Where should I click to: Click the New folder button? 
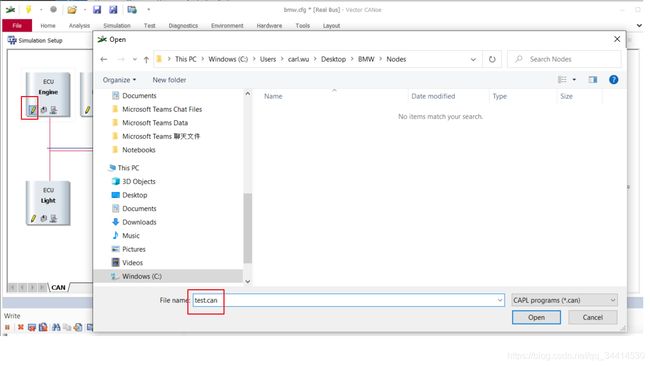click(169, 80)
